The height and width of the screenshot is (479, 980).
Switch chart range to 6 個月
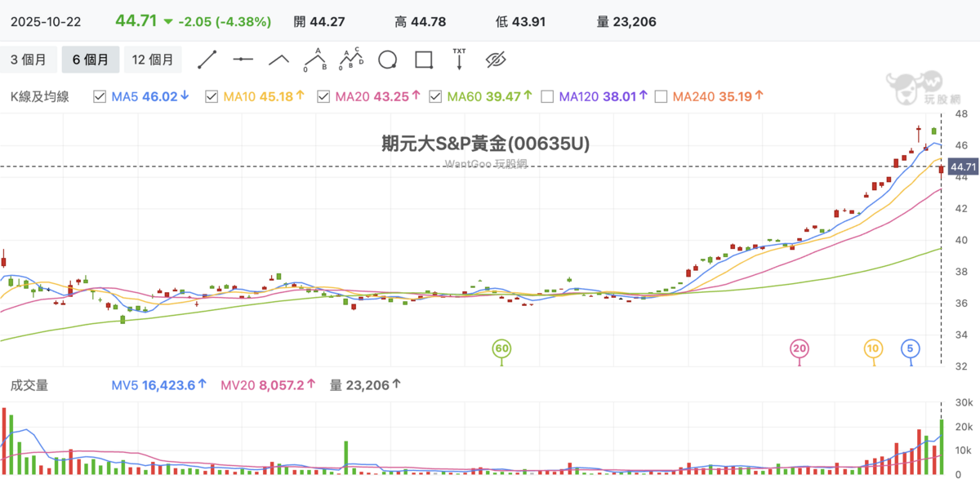[x=91, y=60]
